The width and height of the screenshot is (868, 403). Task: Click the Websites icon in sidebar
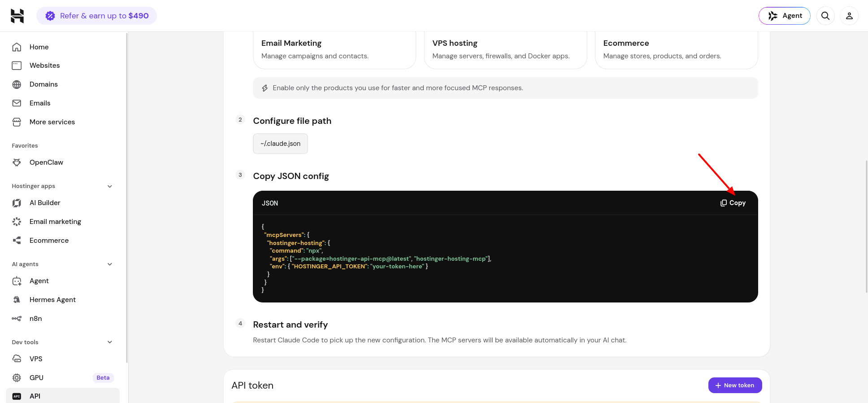point(17,66)
